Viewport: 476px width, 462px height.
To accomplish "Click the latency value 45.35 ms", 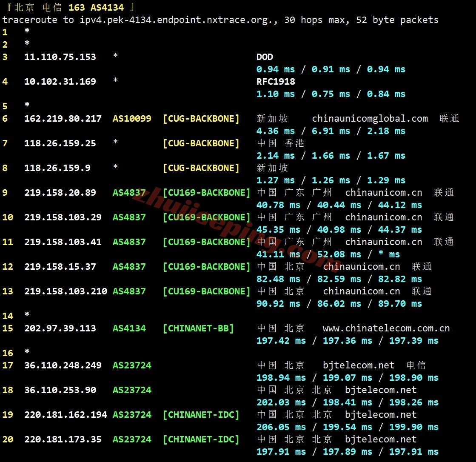I will point(278,230).
